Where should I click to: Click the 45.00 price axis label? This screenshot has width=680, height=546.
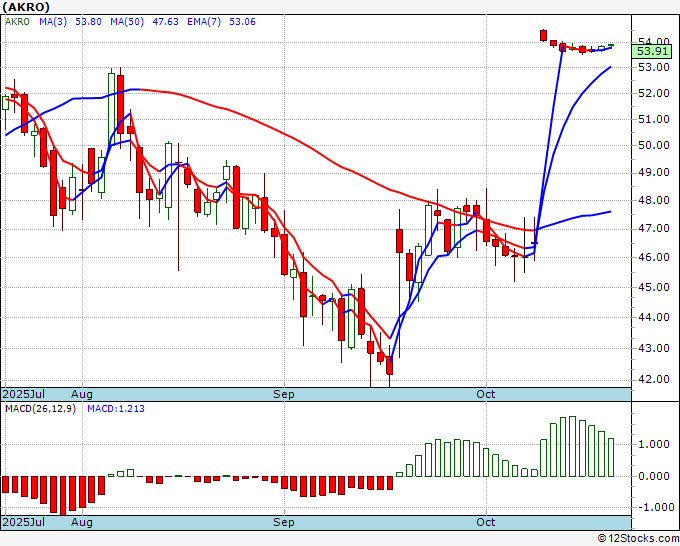tap(654, 287)
